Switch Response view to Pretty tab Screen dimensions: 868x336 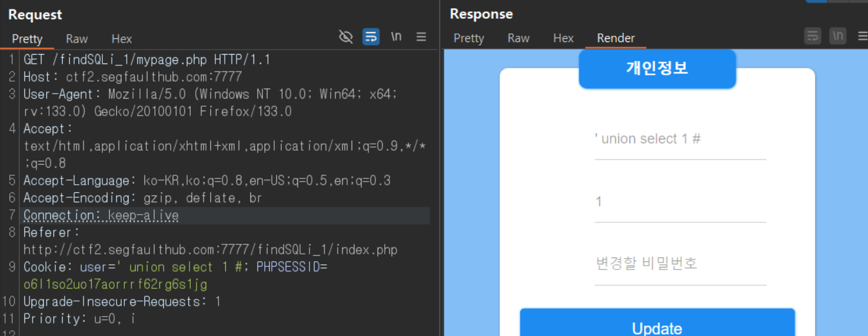click(469, 38)
